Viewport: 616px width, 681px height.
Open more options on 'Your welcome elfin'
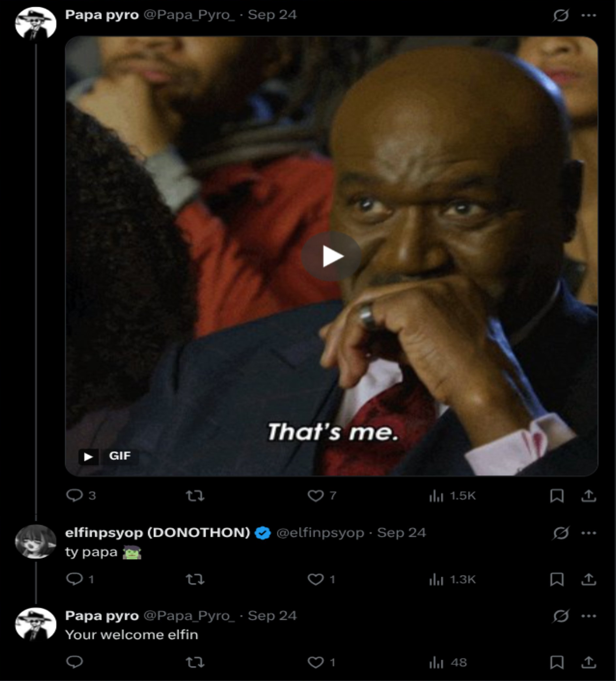[589, 616]
